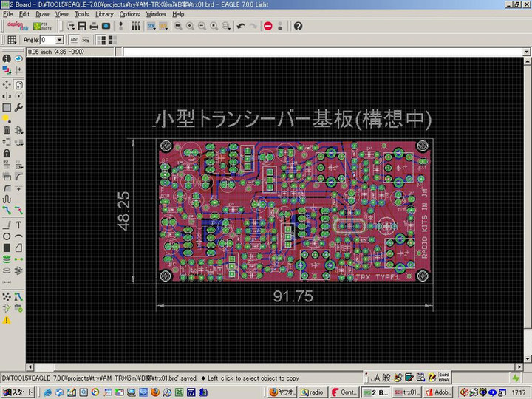Click the Zoom to fit icon
The image size is (532, 399).
(177, 26)
